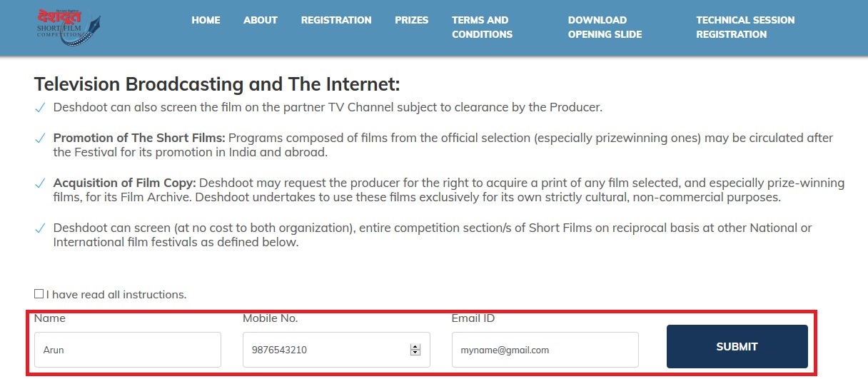This screenshot has width=868, height=379.
Task: Increase mobile number with up stepper arrow
Action: point(415,347)
